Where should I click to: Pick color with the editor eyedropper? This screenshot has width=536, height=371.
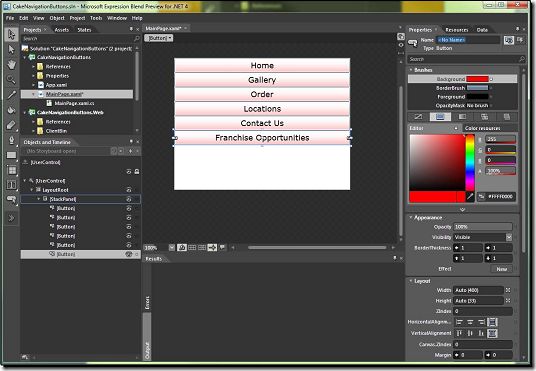(x=470, y=197)
